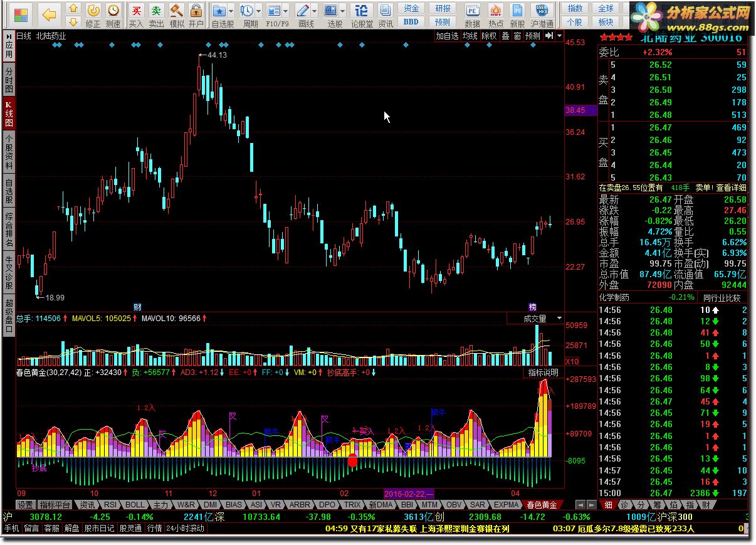Go back with the yellow arrow

pos(50,14)
